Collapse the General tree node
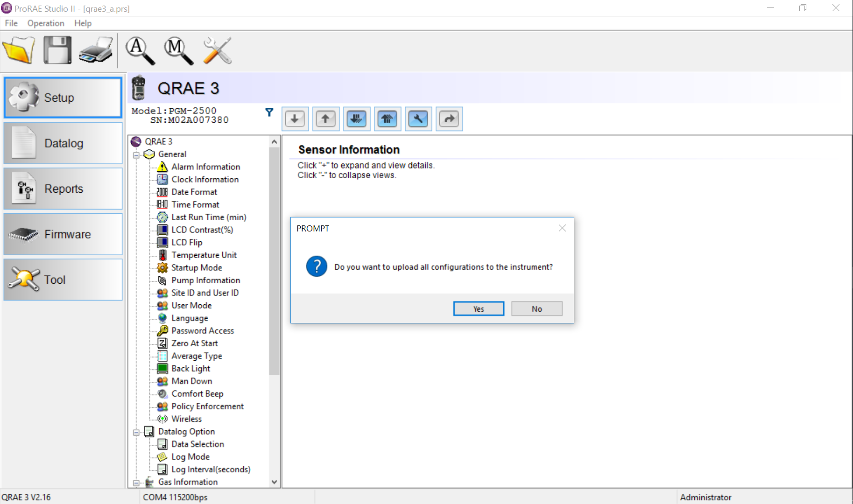853x504 pixels. pos(136,154)
